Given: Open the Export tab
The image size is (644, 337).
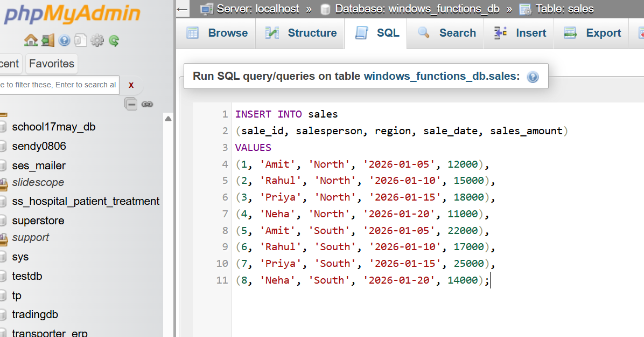Looking at the screenshot, I should 592,33.
